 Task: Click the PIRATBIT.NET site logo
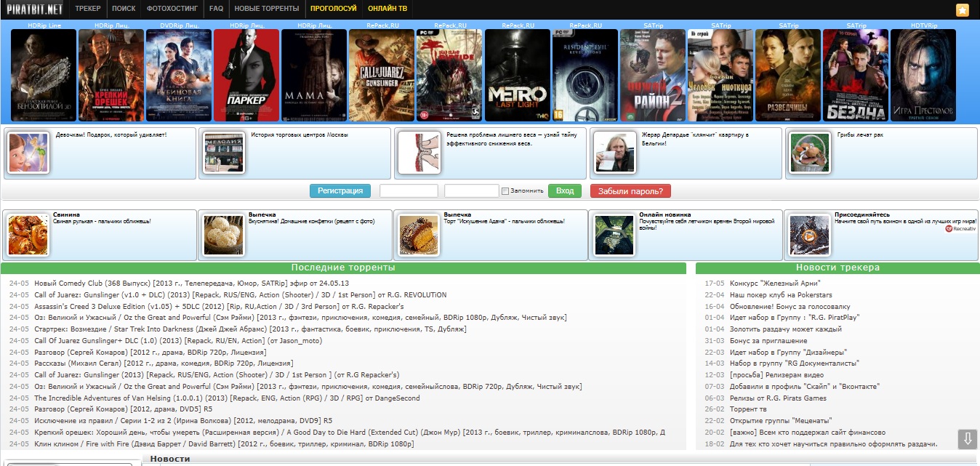[x=36, y=9]
